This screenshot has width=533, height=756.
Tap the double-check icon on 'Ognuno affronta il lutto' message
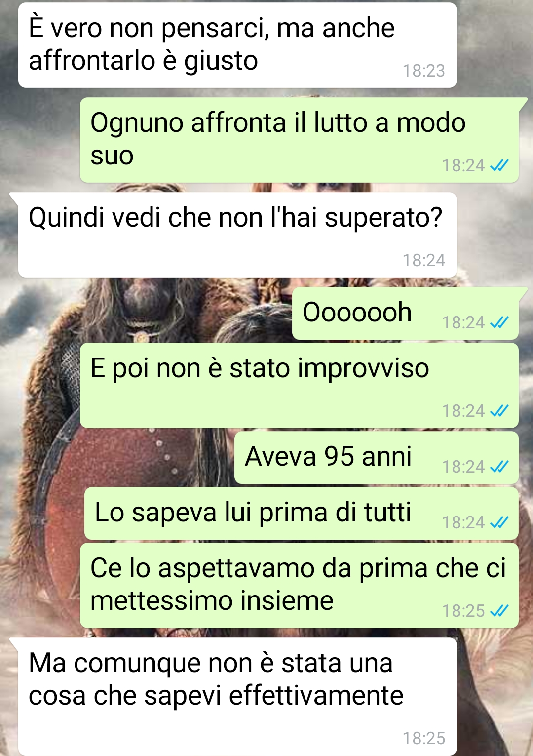tap(499, 165)
